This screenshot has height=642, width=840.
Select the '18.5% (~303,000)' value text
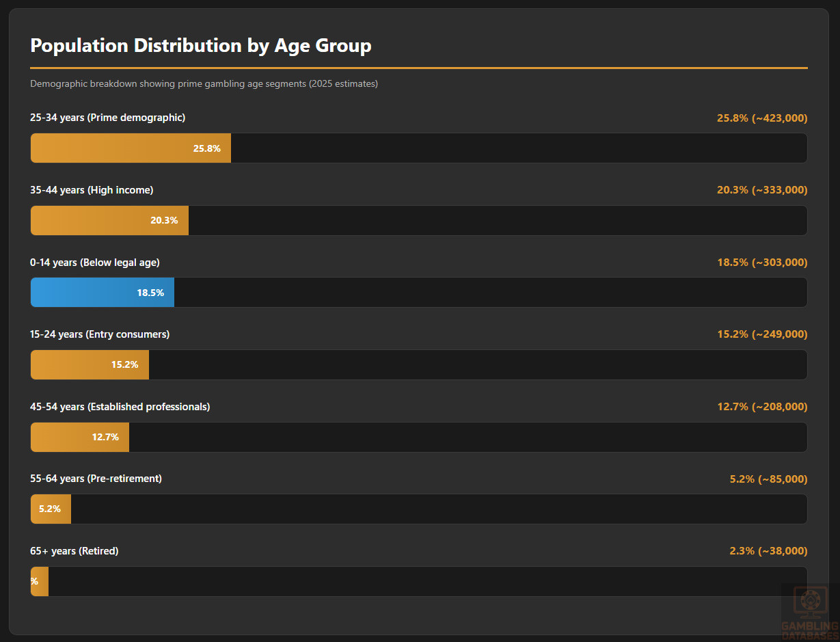761,263
